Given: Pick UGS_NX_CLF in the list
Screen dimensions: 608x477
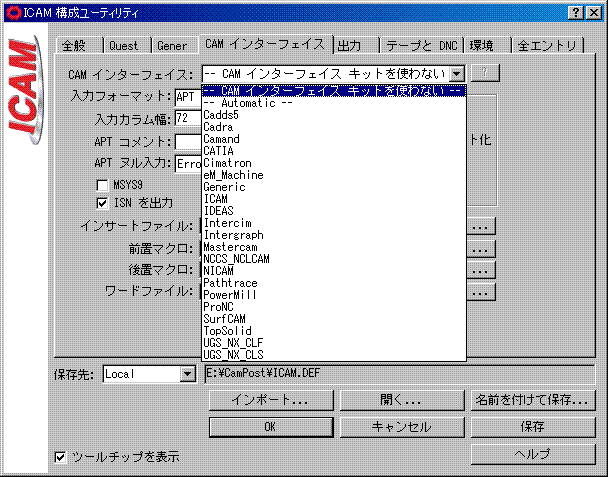Looking at the screenshot, I should pos(334,343).
